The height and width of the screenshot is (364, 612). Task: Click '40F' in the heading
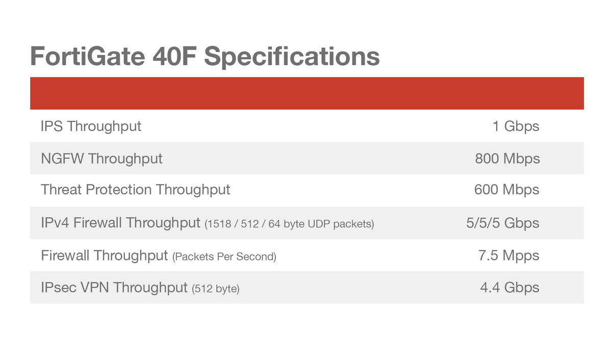[174, 56]
